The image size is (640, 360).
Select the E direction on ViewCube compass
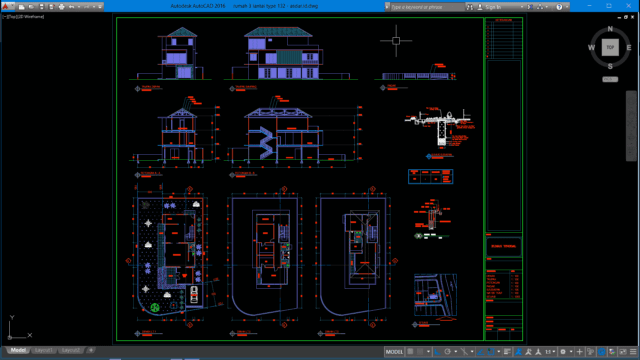[629, 48]
